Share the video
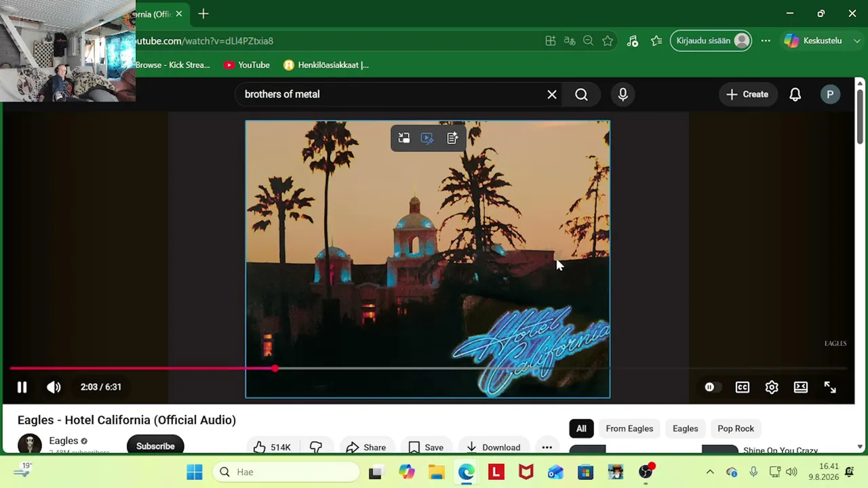868x488 pixels. click(366, 447)
